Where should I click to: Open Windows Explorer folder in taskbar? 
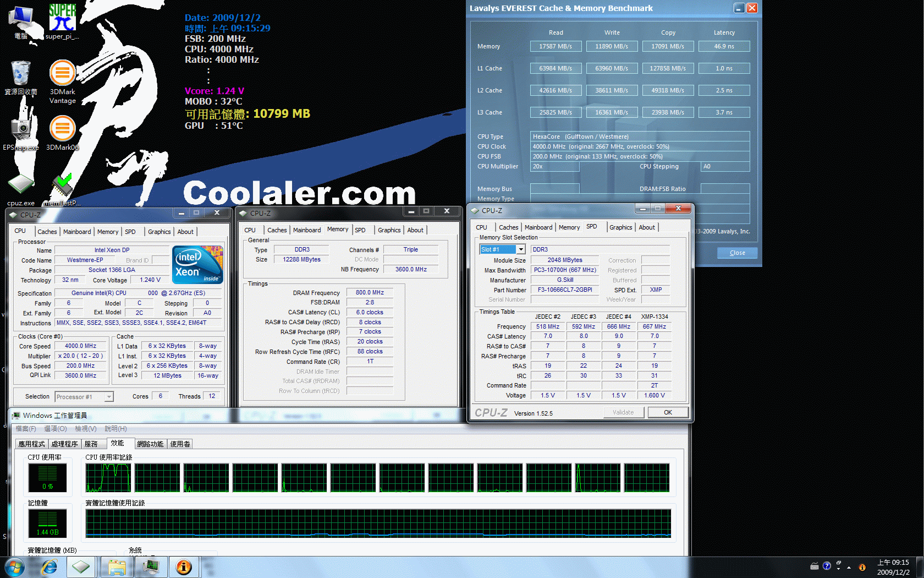coord(117,567)
